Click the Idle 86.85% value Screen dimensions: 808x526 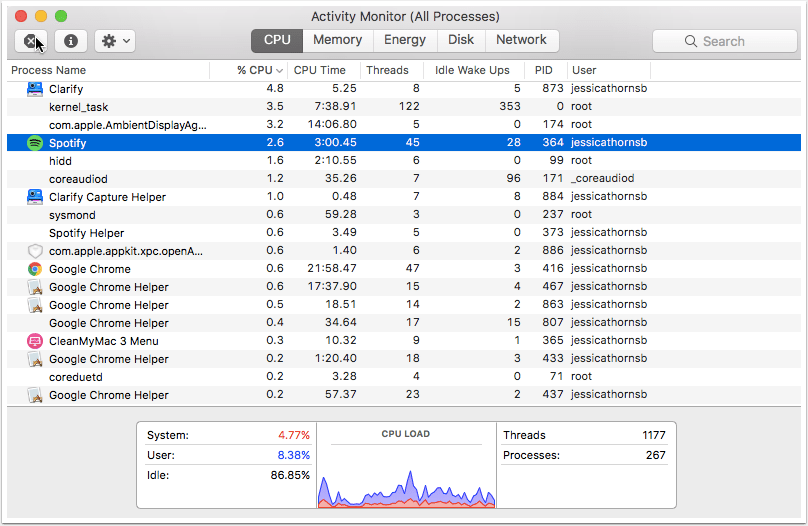click(x=290, y=475)
